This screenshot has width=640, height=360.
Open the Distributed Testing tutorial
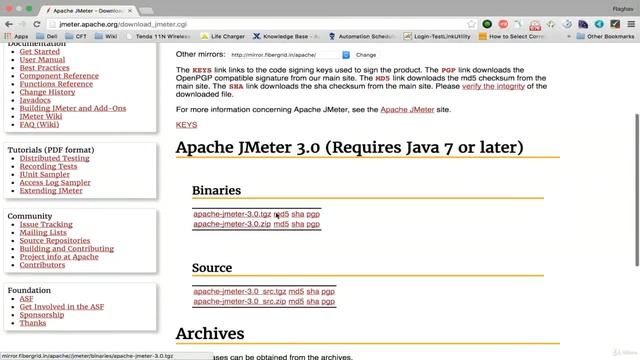coord(54,158)
